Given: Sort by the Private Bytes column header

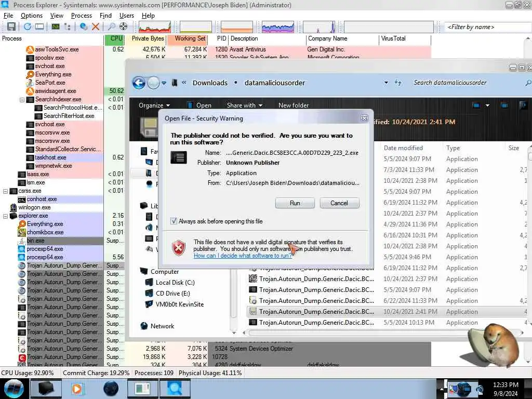Looking at the screenshot, I should tap(145, 38).
